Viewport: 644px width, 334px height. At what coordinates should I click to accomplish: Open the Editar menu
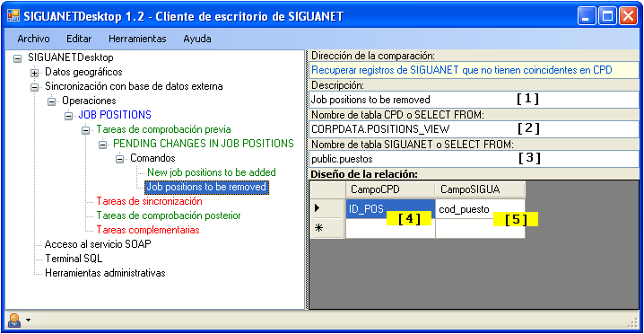tap(79, 40)
